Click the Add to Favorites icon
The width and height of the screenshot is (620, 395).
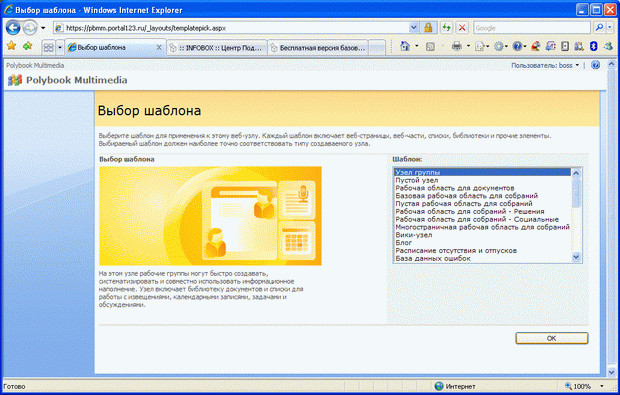click(27, 47)
